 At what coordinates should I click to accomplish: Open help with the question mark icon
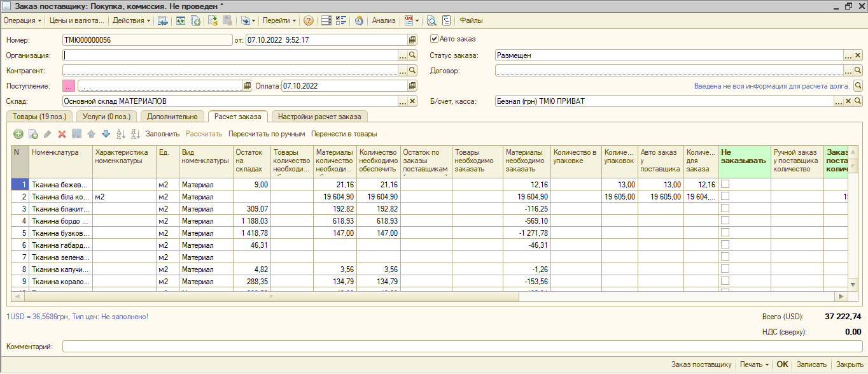(x=309, y=20)
